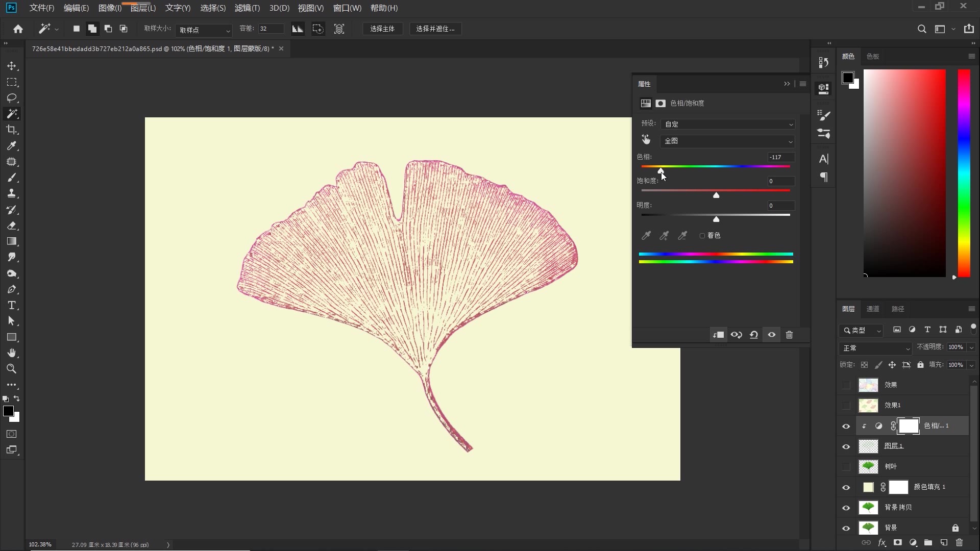Hide the 图层1 layer
The height and width of the screenshot is (551, 980).
(x=846, y=446)
